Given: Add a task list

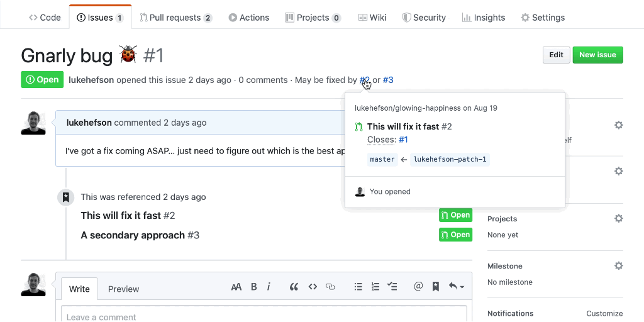Looking at the screenshot, I should pos(392,287).
